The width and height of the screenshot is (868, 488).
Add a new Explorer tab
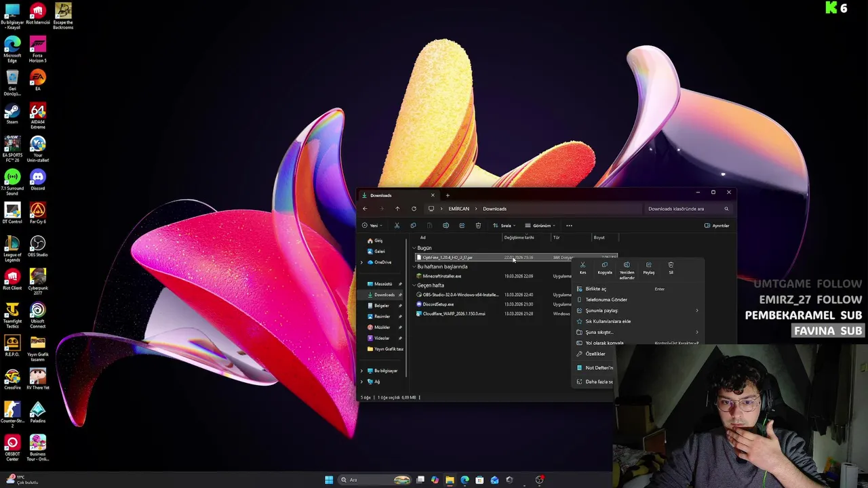point(448,195)
